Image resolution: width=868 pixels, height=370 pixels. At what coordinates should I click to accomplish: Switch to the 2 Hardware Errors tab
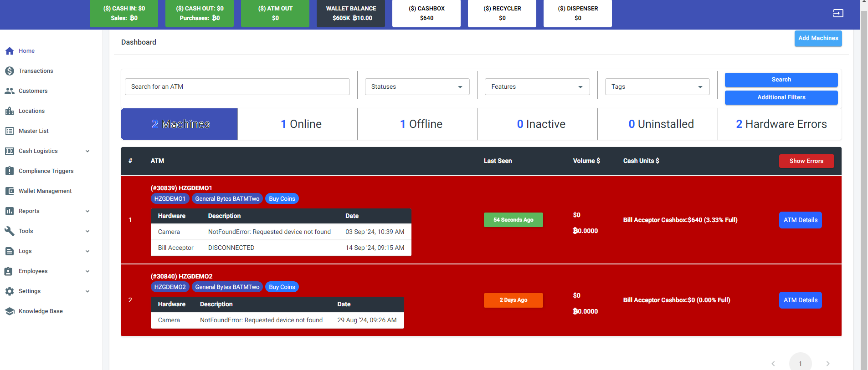[x=781, y=124]
